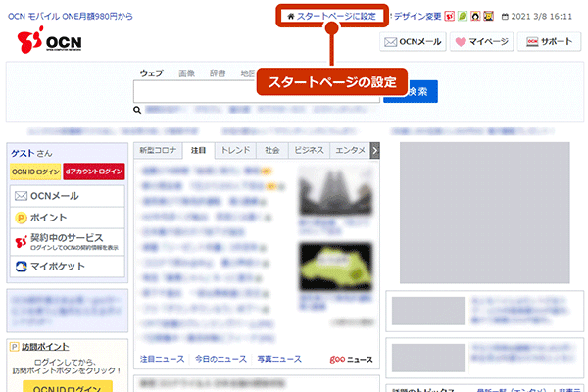Open OCNメール from the header buttons
The width and height of the screenshot is (588, 392).
[x=413, y=41]
